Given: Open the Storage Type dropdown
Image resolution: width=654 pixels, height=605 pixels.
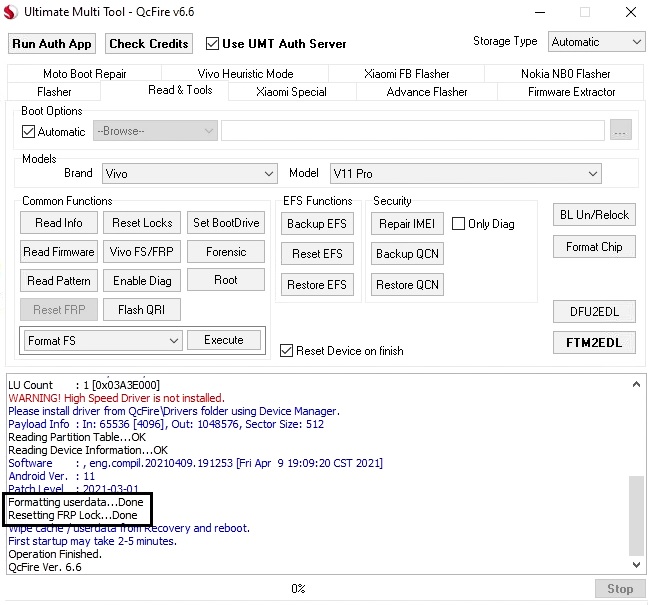Looking at the screenshot, I should pos(596,42).
